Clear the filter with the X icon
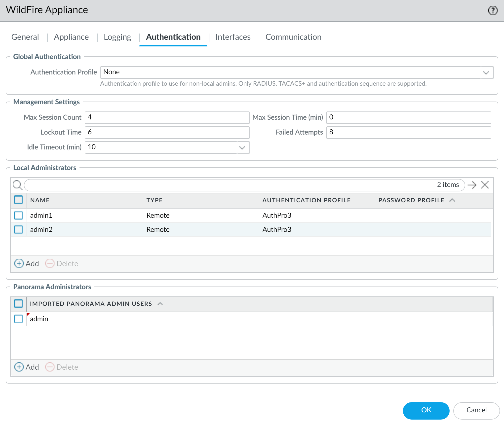Viewport: 504px width, 429px height. point(485,185)
